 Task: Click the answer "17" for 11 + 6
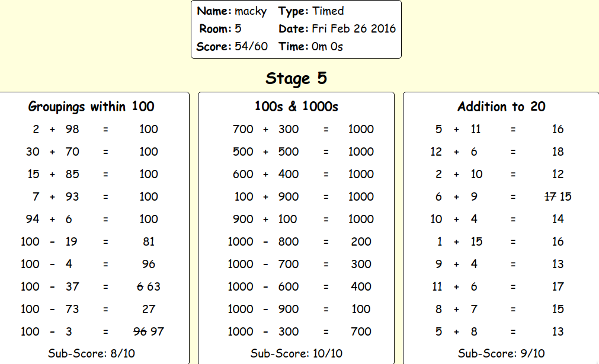[558, 286]
